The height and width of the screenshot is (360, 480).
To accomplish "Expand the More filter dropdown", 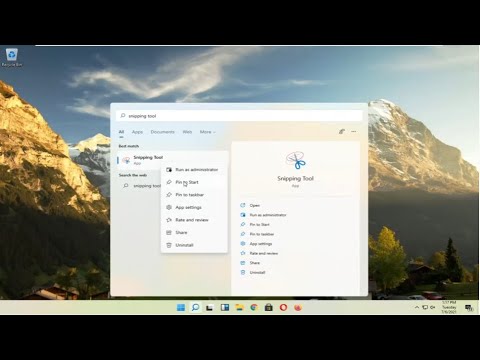I will (x=208, y=132).
